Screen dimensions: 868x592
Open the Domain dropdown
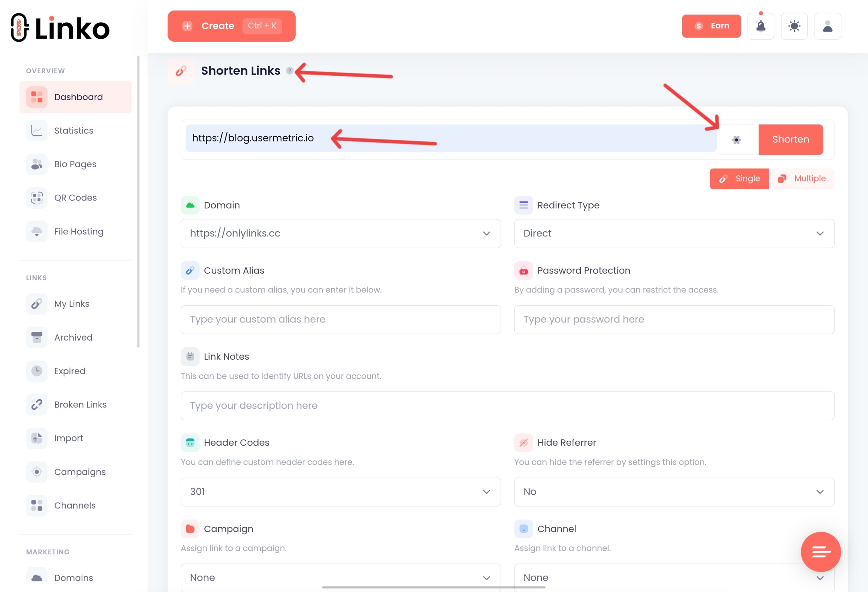pyautogui.click(x=341, y=233)
